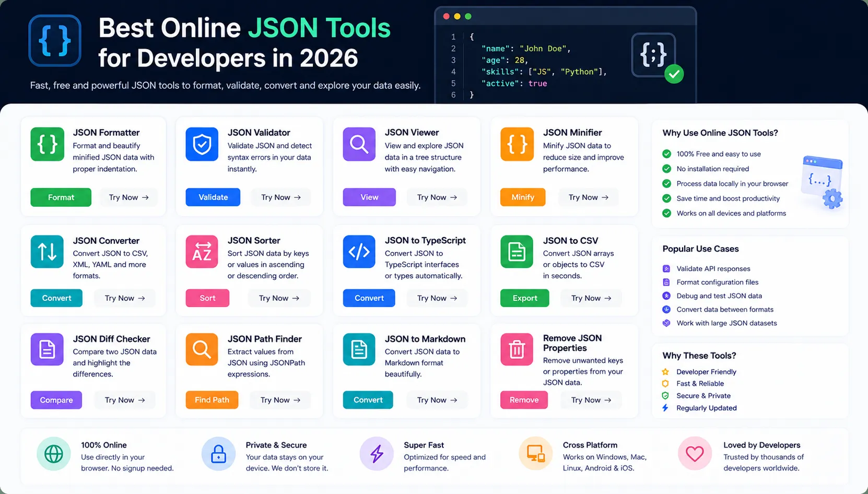
Task: Open Try Now link for JSON Minifier
Action: tap(589, 197)
